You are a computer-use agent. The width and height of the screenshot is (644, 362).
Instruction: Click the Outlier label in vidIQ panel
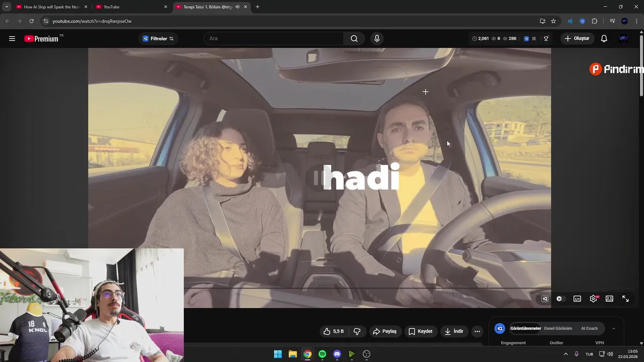(556, 343)
